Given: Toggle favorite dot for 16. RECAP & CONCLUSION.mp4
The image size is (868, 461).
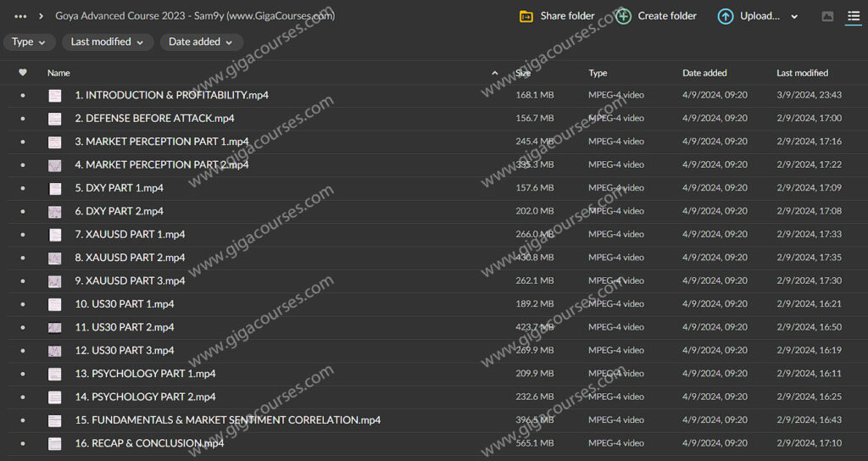Looking at the screenshot, I should coord(23,443).
